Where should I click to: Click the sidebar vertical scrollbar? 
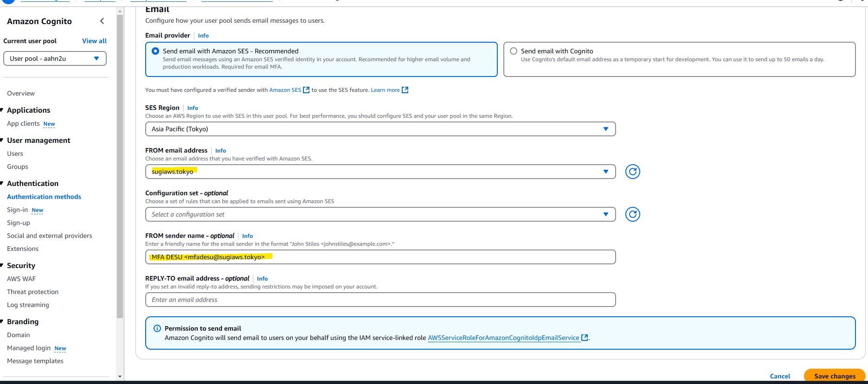(120, 166)
